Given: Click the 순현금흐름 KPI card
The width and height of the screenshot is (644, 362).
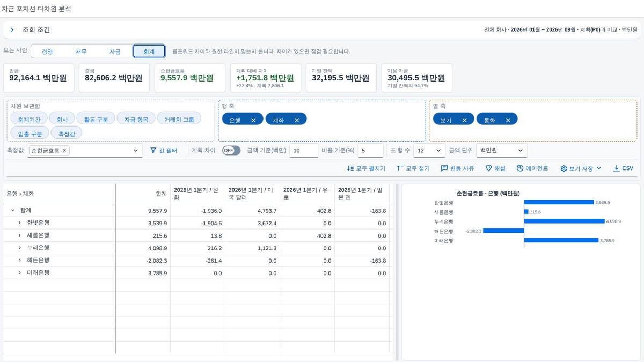Looking at the screenshot, I should [x=190, y=78].
